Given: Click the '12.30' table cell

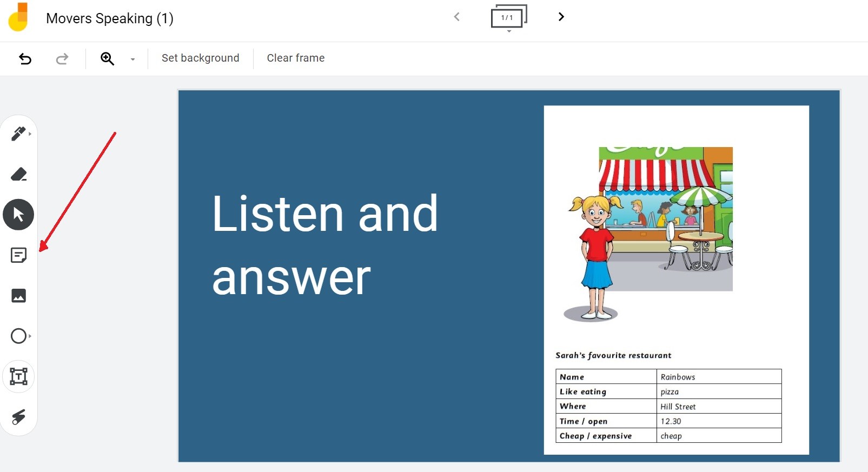Looking at the screenshot, I should coord(719,421).
